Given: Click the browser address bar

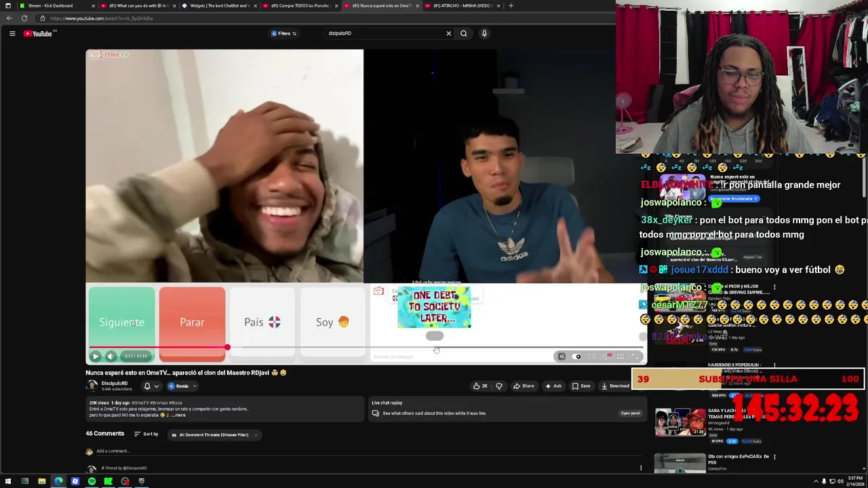Looking at the screenshot, I should click(325, 18).
